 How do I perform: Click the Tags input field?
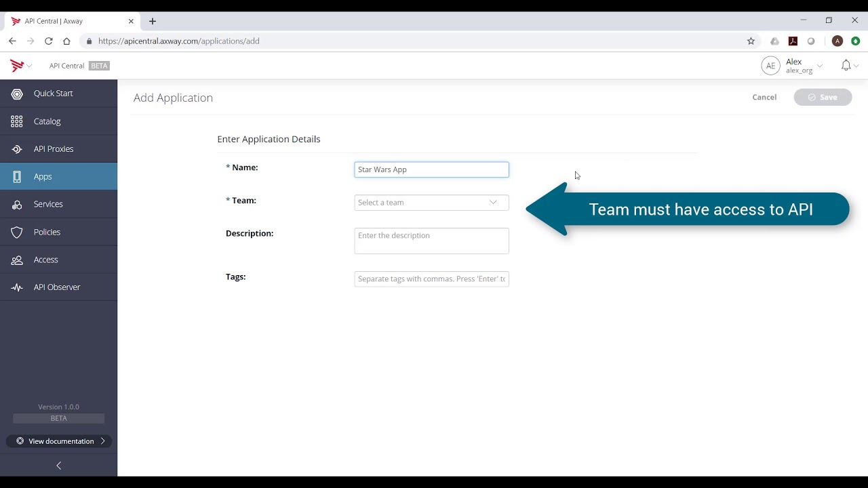pos(431,279)
